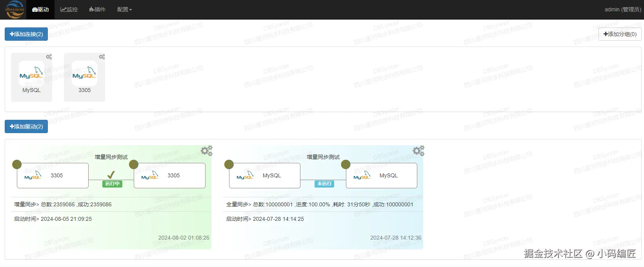The image size is (644, 267).
Task: Open gear menu of running 3305 driver
Action: pyautogui.click(x=206, y=151)
